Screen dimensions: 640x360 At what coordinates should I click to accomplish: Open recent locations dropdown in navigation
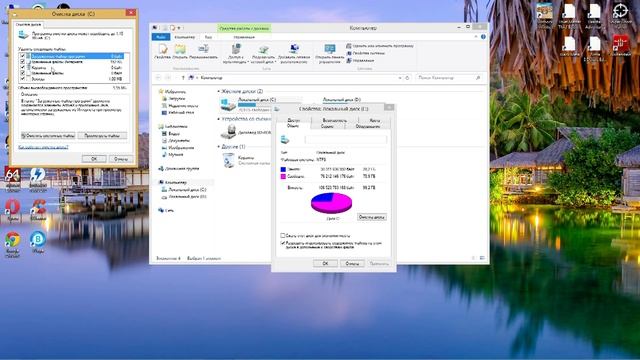tap(176, 78)
